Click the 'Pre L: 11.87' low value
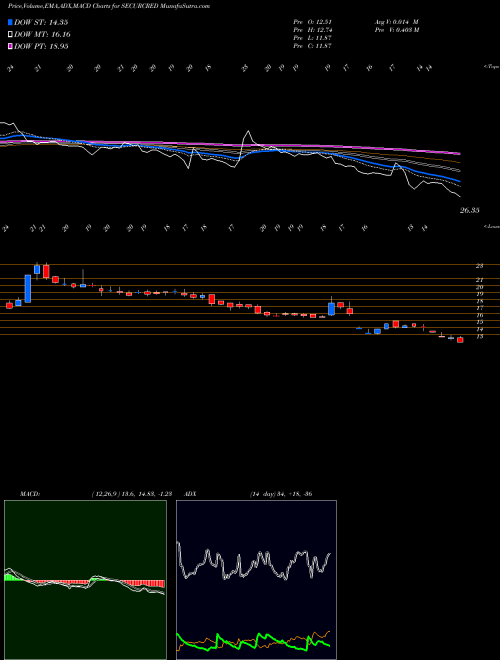This screenshot has height=660, width=500. coord(314,38)
